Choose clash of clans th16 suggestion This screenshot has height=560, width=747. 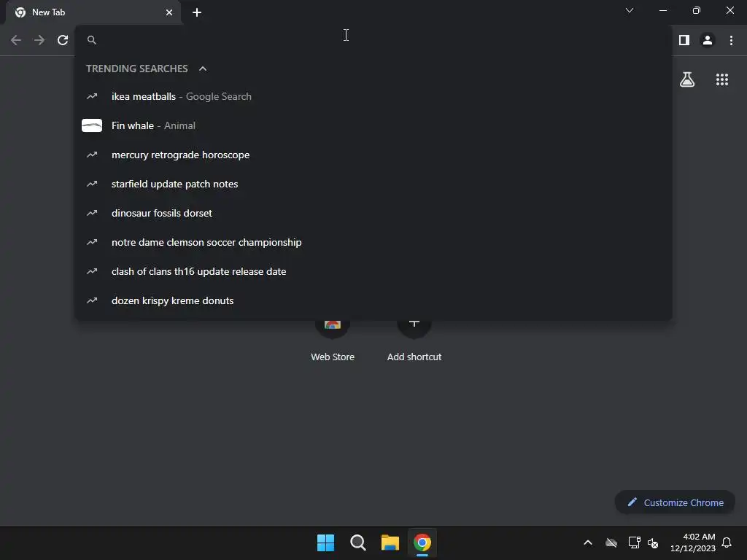click(x=373, y=271)
